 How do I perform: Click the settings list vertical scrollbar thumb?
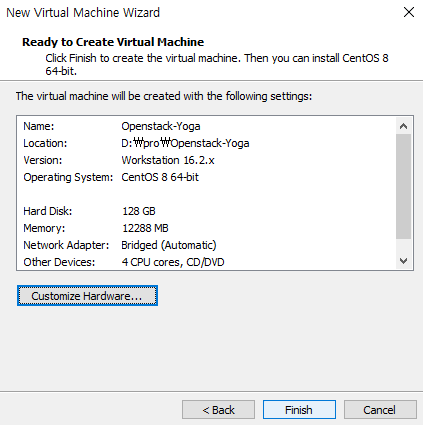tap(403, 187)
